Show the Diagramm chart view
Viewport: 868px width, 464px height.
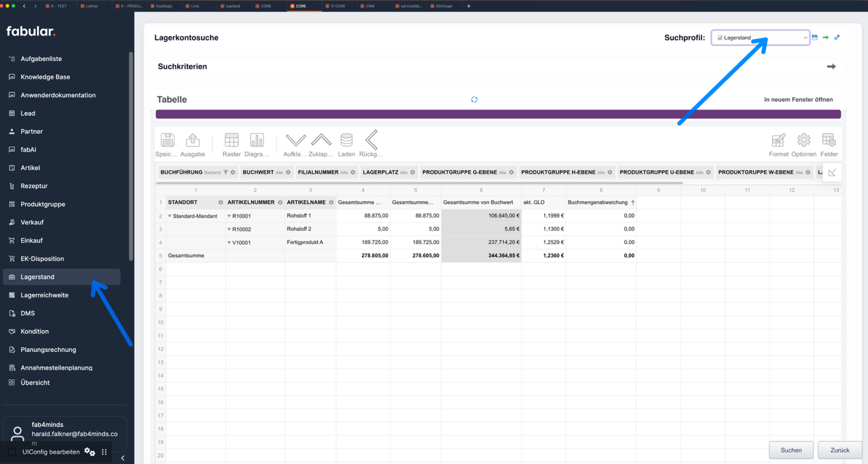[257, 141]
